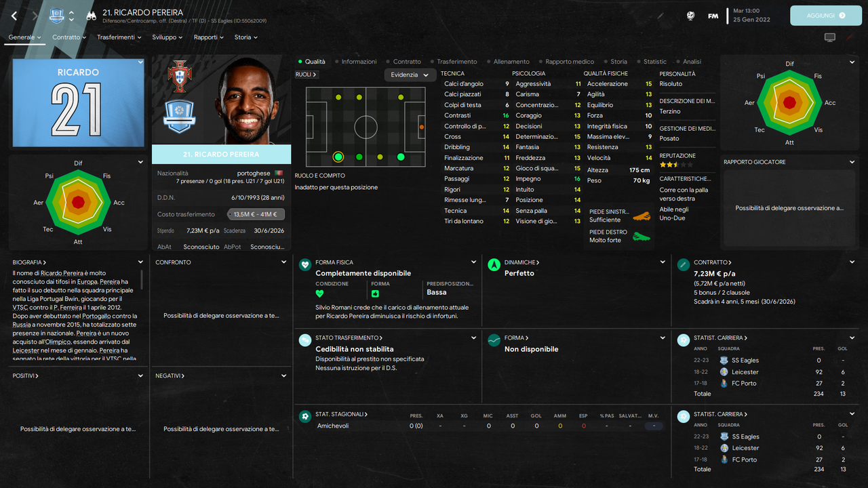Open the Rapporti menu
The height and width of the screenshot is (488, 868).
coord(209,37)
